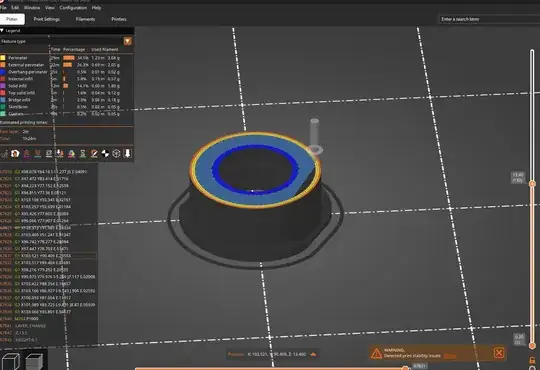Expand the Position info arrow
This screenshot has width=540, height=370.
[313, 354]
